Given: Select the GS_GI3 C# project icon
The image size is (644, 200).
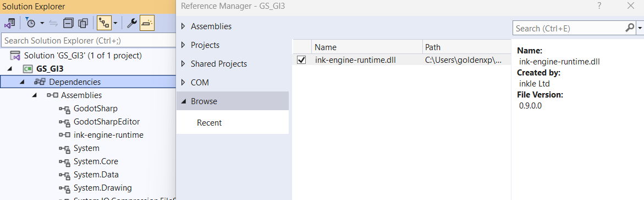Looking at the screenshot, I should click(x=27, y=69).
